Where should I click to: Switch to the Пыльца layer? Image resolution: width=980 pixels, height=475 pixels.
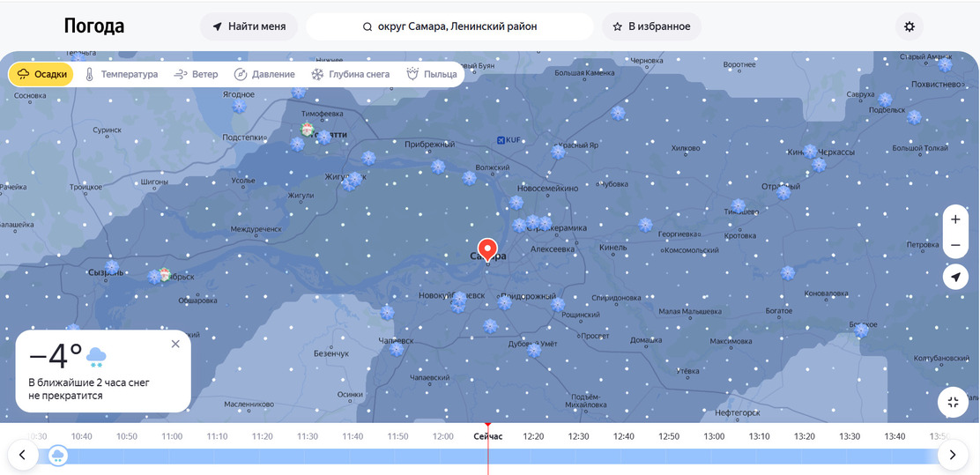[x=431, y=74]
